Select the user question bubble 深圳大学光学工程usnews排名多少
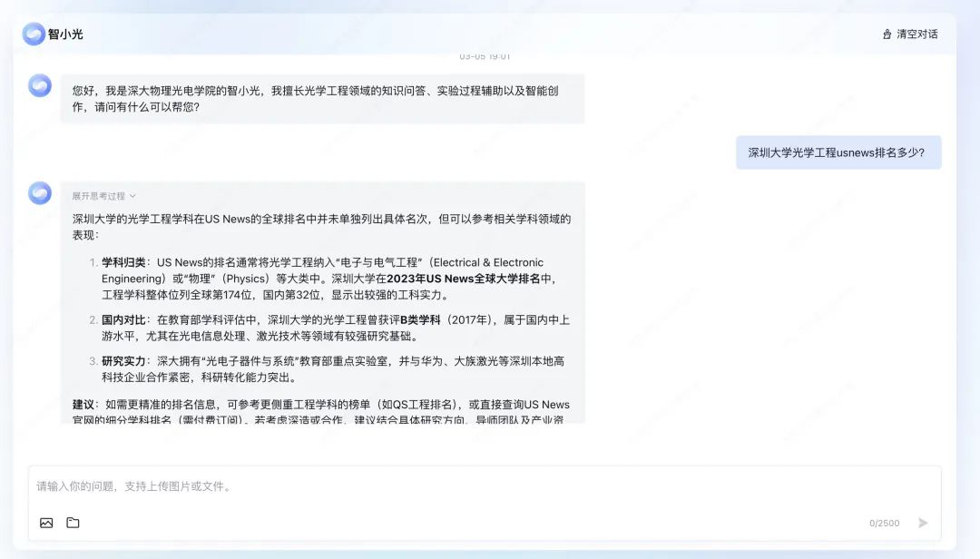This screenshot has height=559, width=980. pyautogui.click(x=838, y=152)
